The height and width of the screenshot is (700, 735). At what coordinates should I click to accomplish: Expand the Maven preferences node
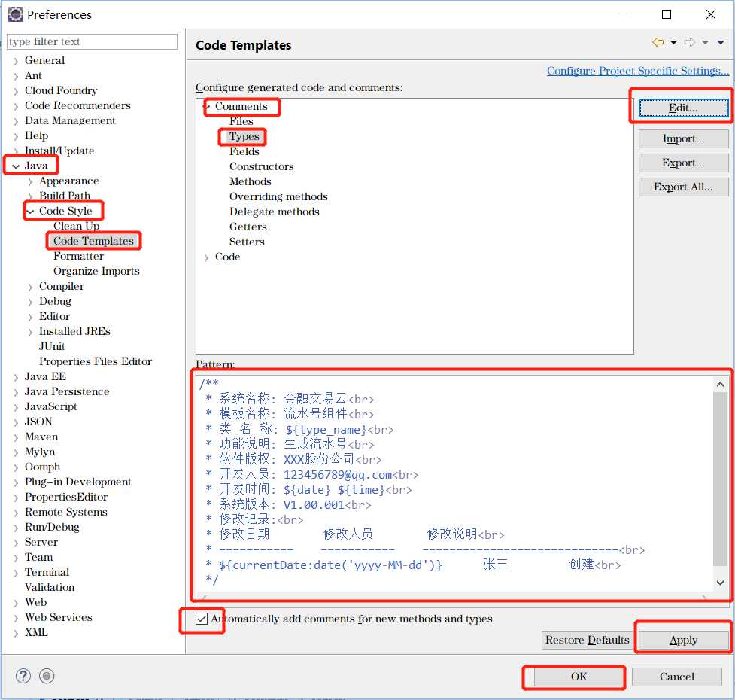pos(16,437)
